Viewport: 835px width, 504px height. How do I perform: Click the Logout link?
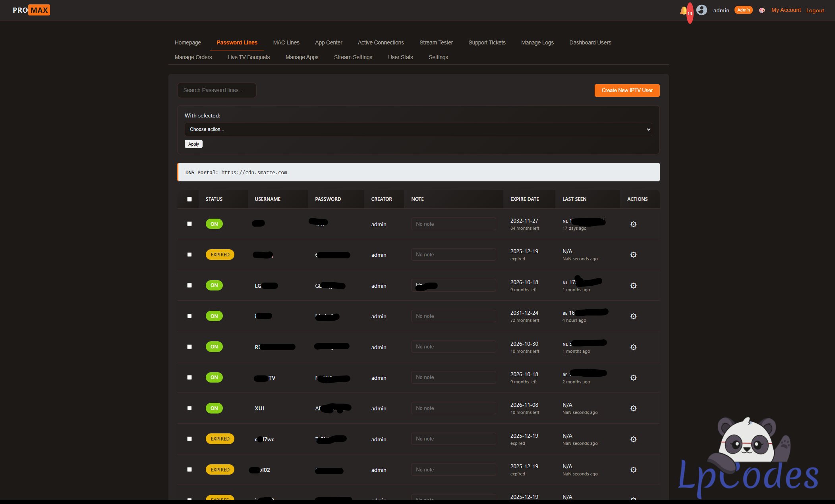[x=815, y=10]
